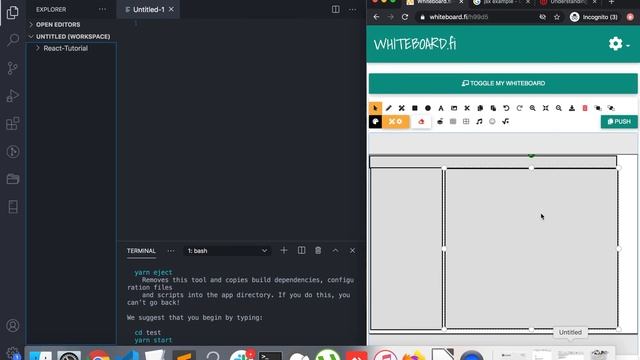This screenshot has width=640, height=360.
Task: Open the Extensions view
Action: pos(13,123)
